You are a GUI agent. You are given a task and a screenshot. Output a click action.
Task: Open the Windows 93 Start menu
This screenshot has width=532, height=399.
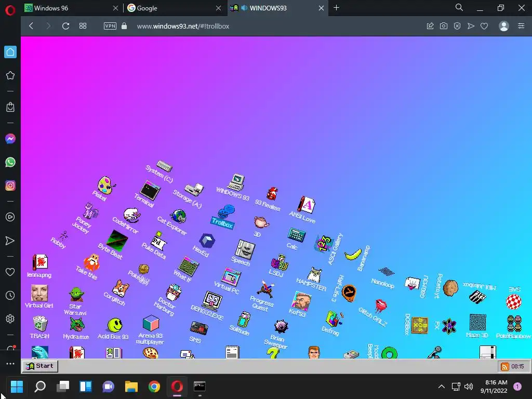coord(40,366)
